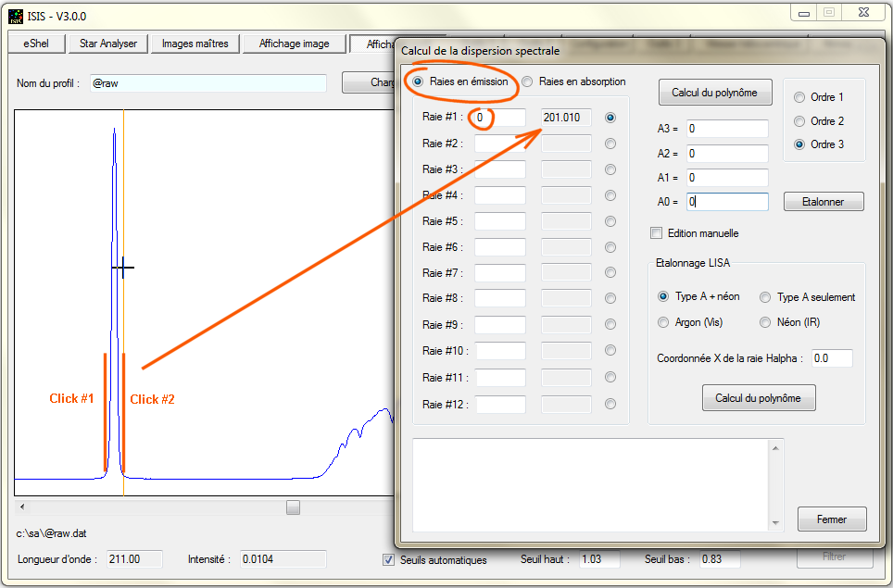Select the Raies en absorption option
Image resolution: width=893 pixels, height=588 pixels.
(527, 81)
